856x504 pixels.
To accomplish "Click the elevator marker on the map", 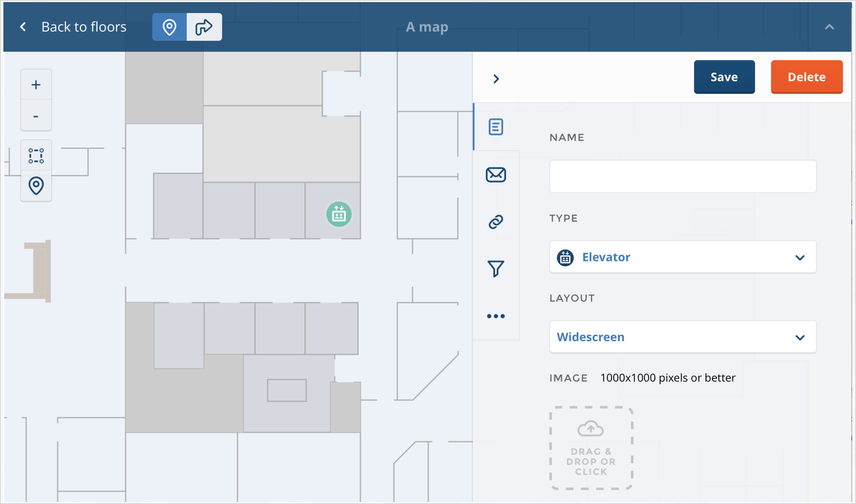I will click(339, 214).
